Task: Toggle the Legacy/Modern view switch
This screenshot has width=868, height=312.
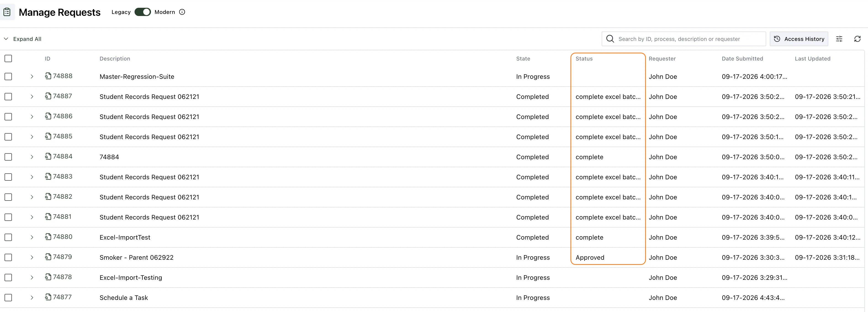Action: [143, 12]
